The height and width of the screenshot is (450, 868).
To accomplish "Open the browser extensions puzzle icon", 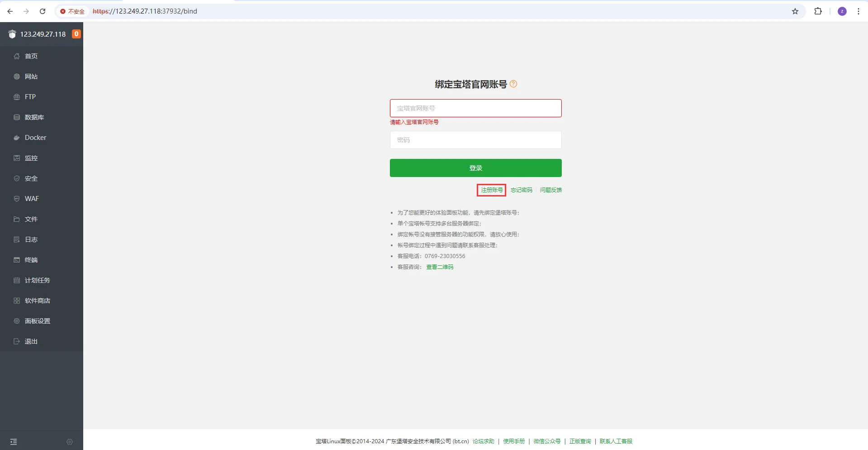I will coord(818,11).
